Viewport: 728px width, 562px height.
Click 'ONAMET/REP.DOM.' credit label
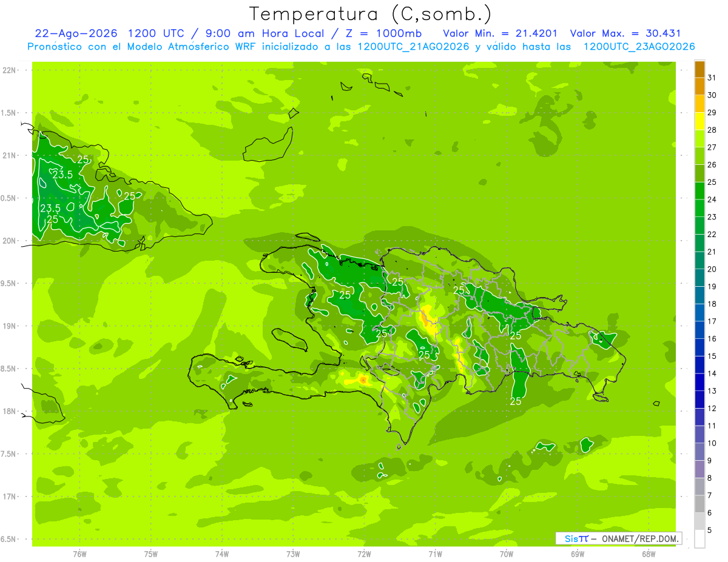click(639, 538)
